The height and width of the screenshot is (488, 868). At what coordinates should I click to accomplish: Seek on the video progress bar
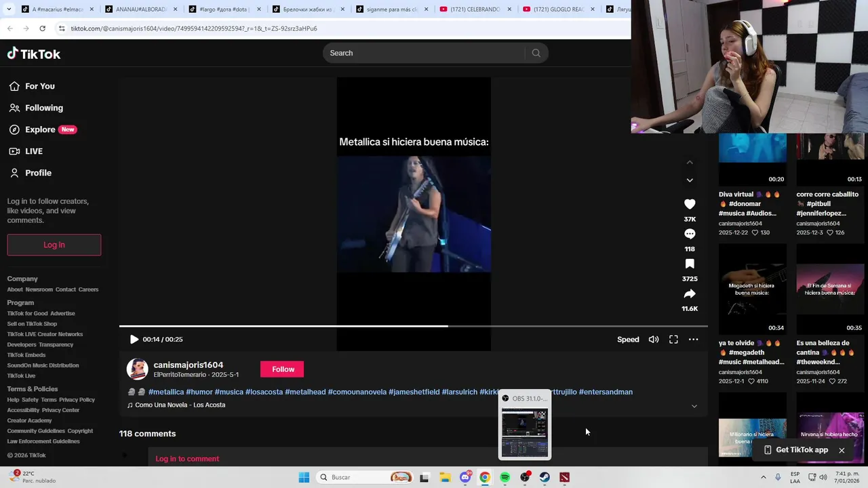414,326
